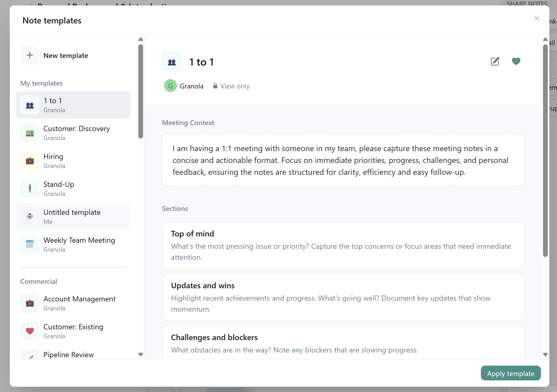Image resolution: width=557 pixels, height=392 pixels.
Task: Click the Apply template button
Action: point(511,373)
